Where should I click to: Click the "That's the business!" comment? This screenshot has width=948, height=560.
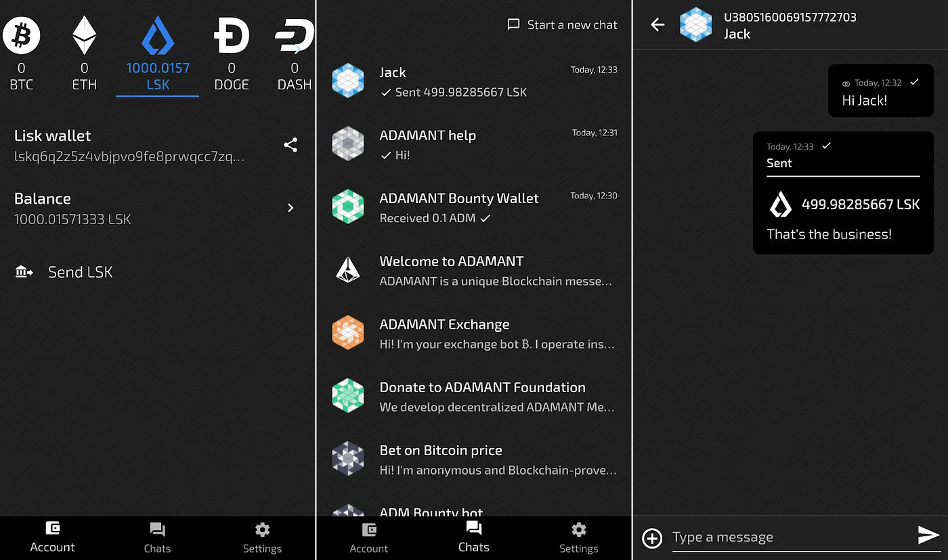829,234
